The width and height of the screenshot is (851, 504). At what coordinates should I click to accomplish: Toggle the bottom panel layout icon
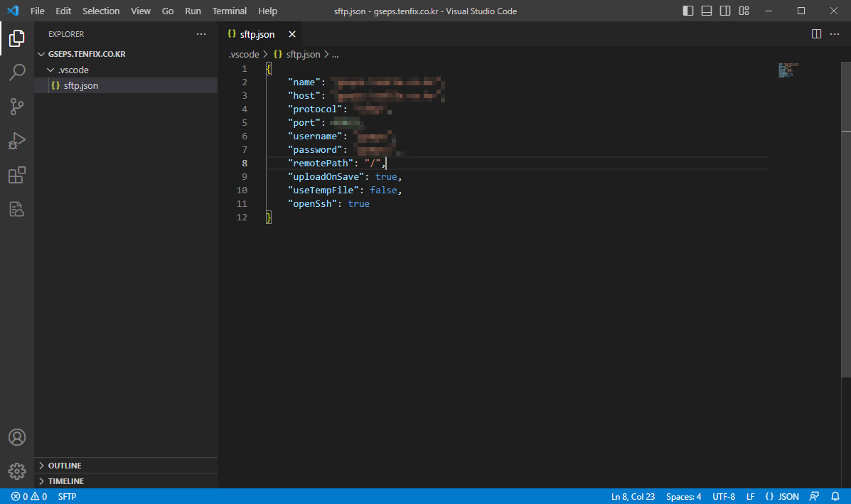click(x=706, y=11)
